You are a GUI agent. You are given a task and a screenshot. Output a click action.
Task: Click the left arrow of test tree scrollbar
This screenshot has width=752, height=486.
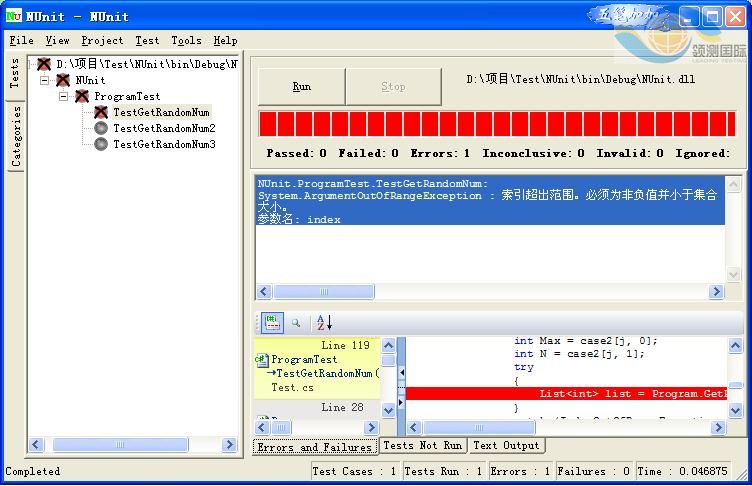(x=36, y=445)
